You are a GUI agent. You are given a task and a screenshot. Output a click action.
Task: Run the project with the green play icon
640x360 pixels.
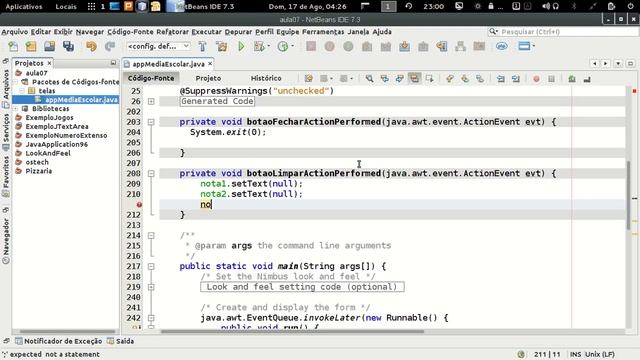[x=241, y=47]
